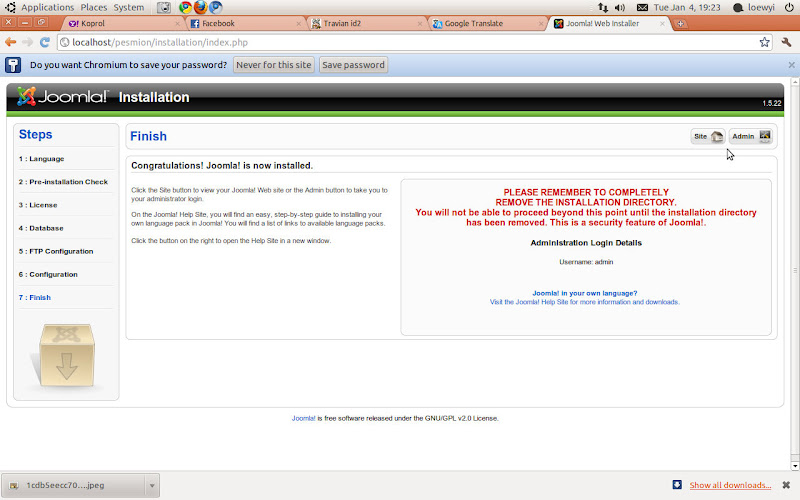Click Show all downloads link
Image resolution: width=800 pixels, height=500 pixels.
point(730,485)
